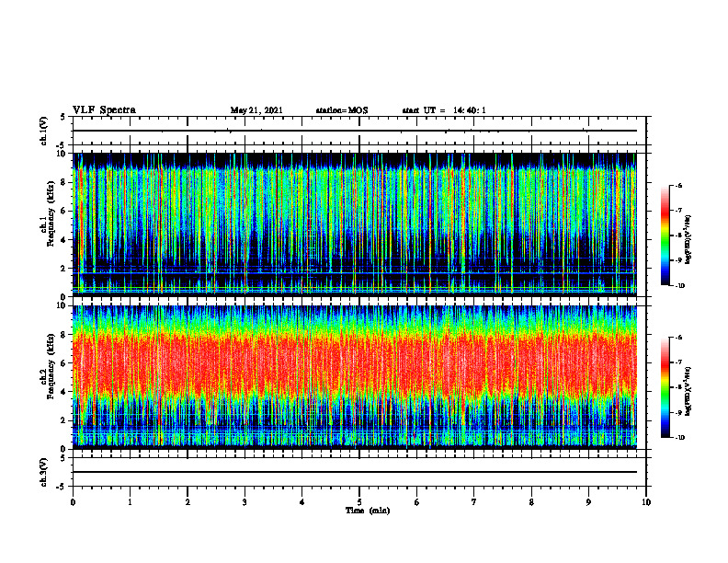Click the time axis tick label "4"
728x563 pixels.
[302, 502]
